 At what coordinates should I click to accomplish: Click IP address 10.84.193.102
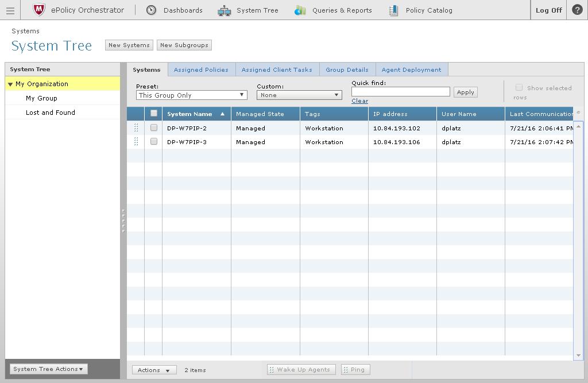(397, 128)
